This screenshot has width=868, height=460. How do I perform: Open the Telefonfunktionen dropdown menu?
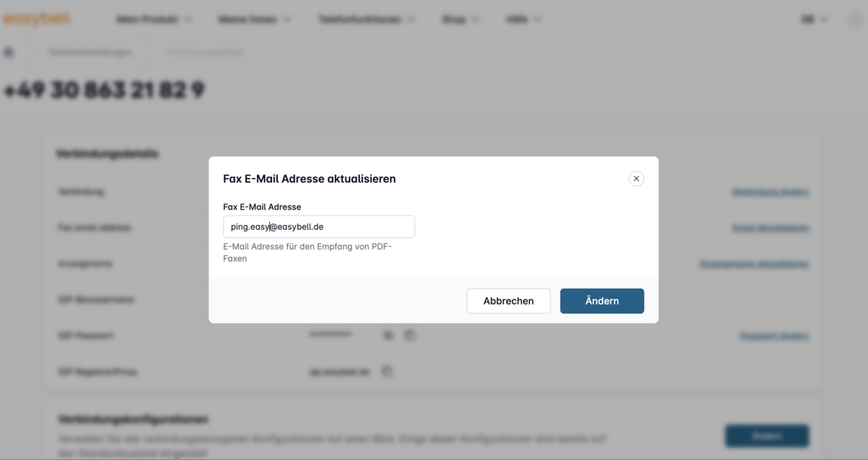click(x=367, y=20)
